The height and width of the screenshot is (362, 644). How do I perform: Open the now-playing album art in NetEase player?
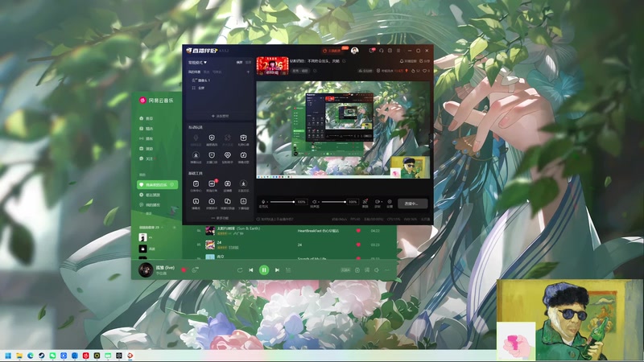click(x=146, y=270)
